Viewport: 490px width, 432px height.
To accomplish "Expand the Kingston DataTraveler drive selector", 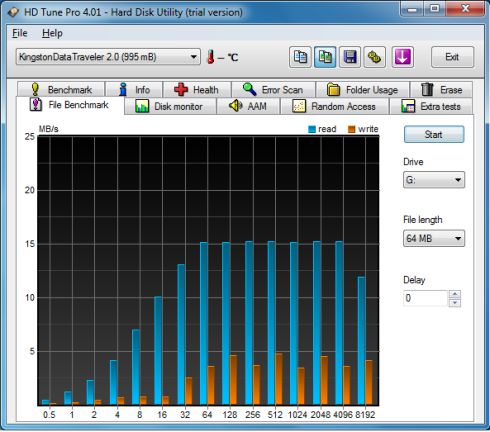I will coord(108,57).
